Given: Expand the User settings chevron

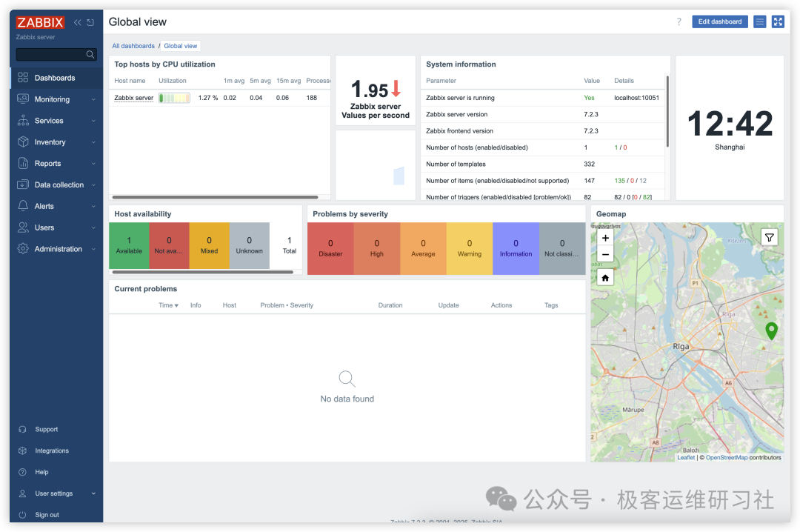Looking at the screenshot, I should (93, 493).
